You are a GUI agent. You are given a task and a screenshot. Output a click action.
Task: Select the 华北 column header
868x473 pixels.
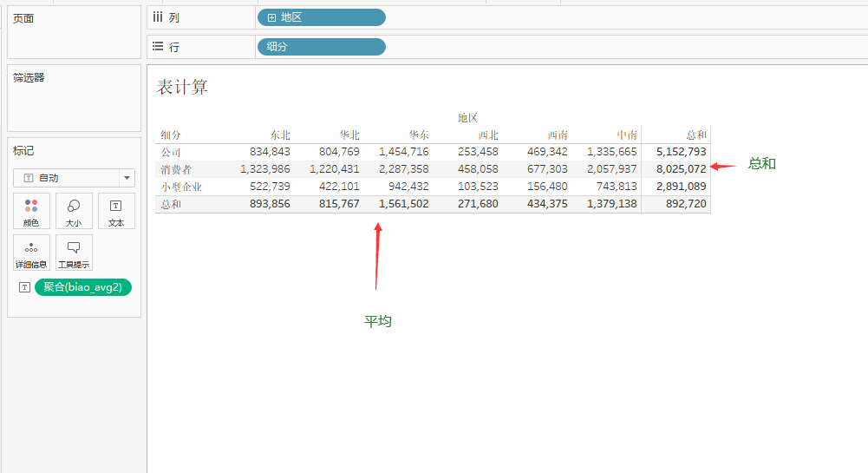[x=349, y=135]
